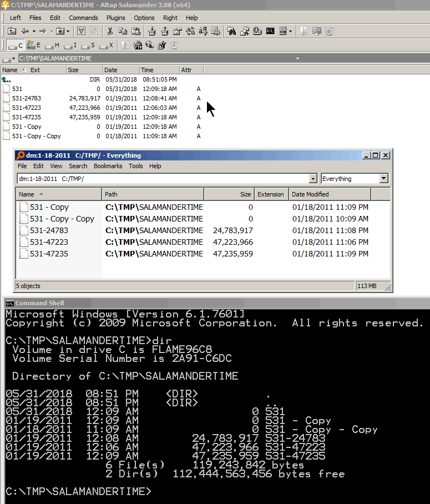The width and height of the screenshot is (430, 504).
Task: Open the Bookmarks menu in Everything
Action: click(x=108, y=166)
